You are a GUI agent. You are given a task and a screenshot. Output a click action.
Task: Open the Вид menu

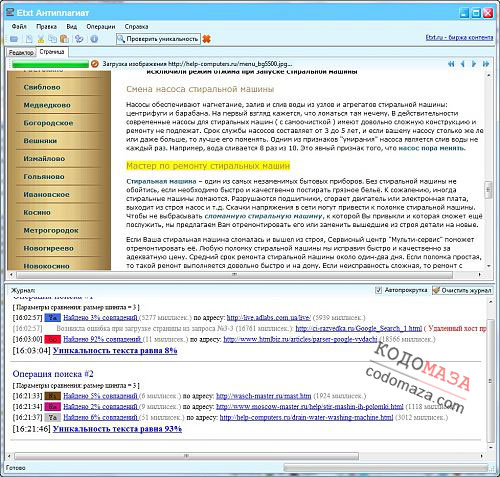[x=71, y=26]
